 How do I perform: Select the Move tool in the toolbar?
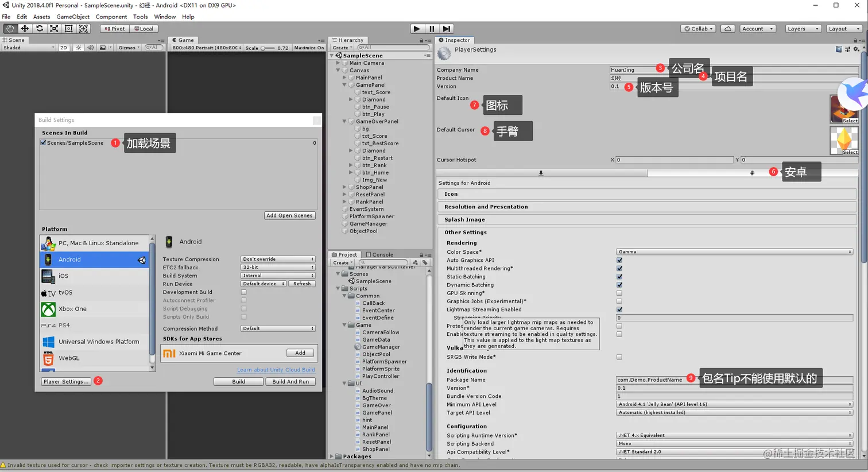25,29
